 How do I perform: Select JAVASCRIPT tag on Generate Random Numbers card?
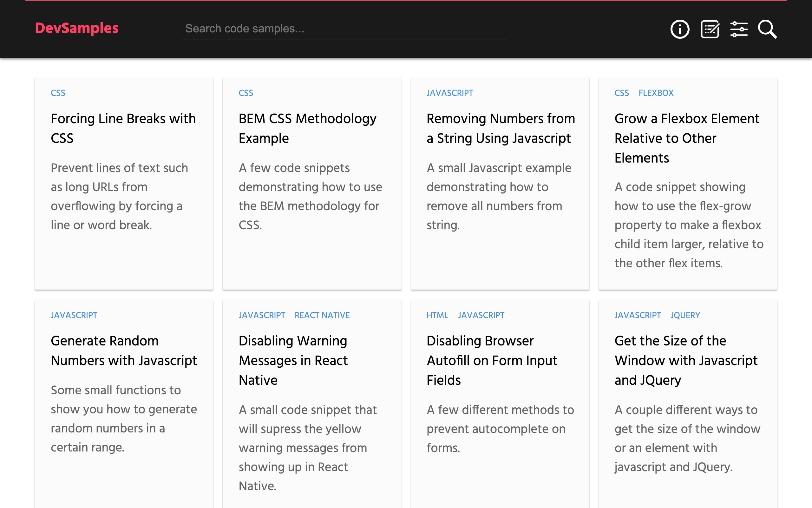(74, 315)
